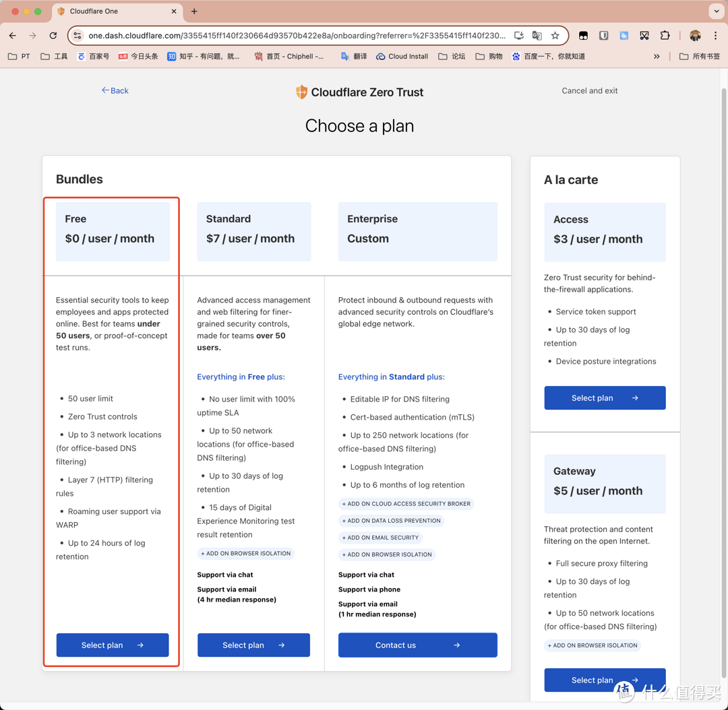This screenshot has height=710, width=728.
Task: Open the 所有书签 bookmarks folder
Action: point(700,57)
